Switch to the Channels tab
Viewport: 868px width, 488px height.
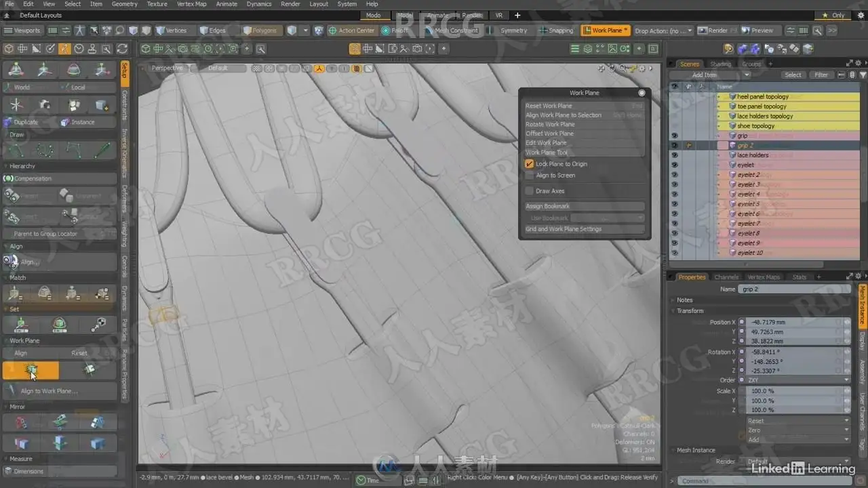tap(726, 277)
